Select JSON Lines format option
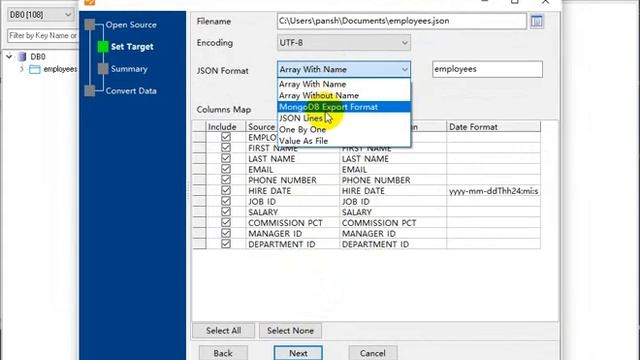640x360 pixels. 344,118
